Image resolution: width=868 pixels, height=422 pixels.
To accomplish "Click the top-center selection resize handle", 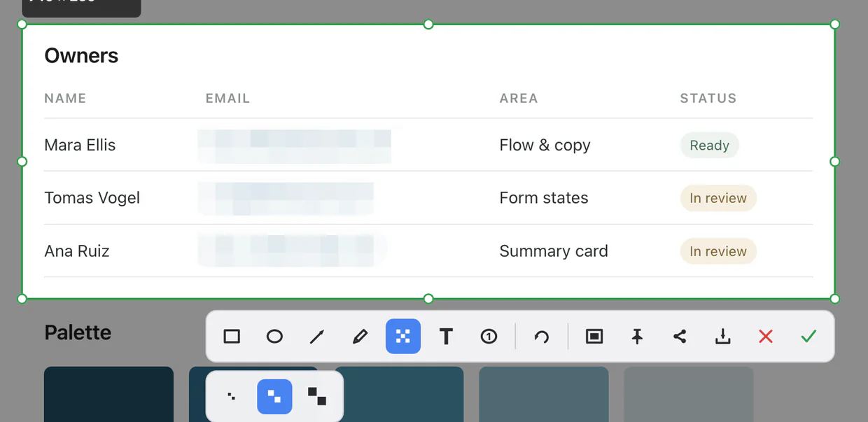I will [x=428, y=24].
